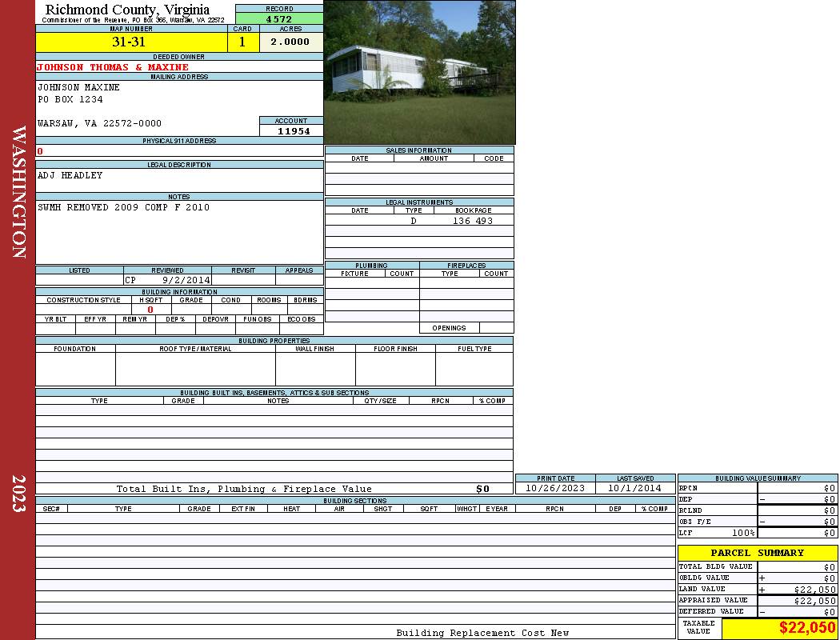Click mailing name JOHNSON MAXINE
The width and height of the screenshot is (840, 640).
(x=78, y=86)
